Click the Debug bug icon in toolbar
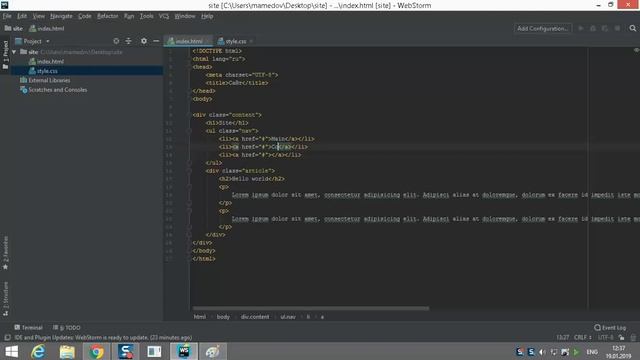The height and width of the screenshot is (360, 640). tap(593, 28)
